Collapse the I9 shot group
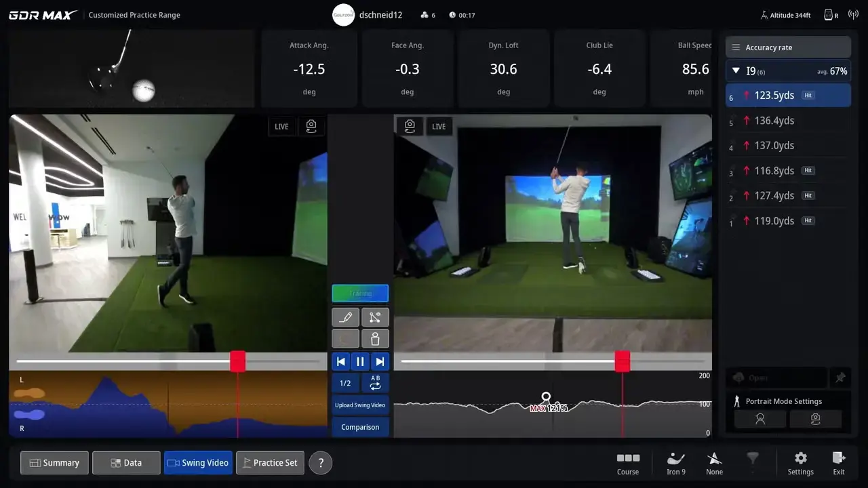Image resolution: width=868 pixels, height=488 pixels. [x=736, y=70]
